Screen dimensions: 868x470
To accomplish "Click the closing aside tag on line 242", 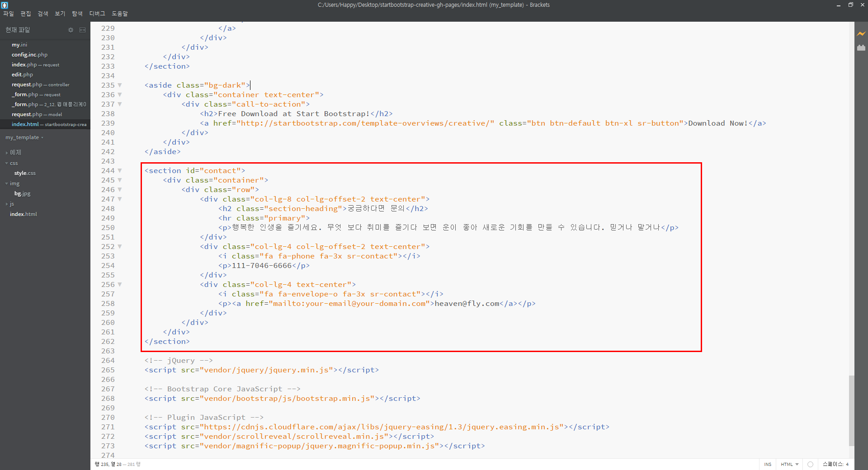I will pos(163,152).
